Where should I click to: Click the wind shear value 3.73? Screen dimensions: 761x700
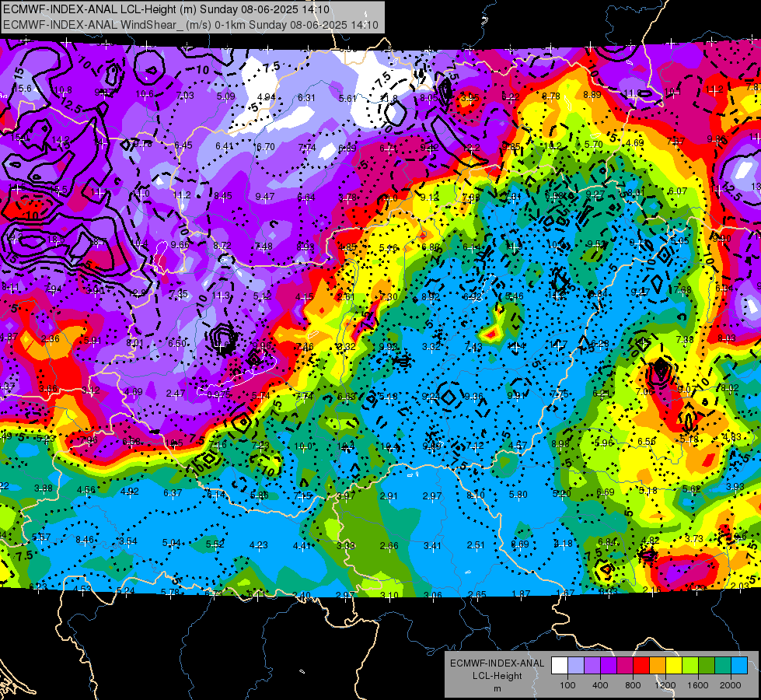point(694,538)
